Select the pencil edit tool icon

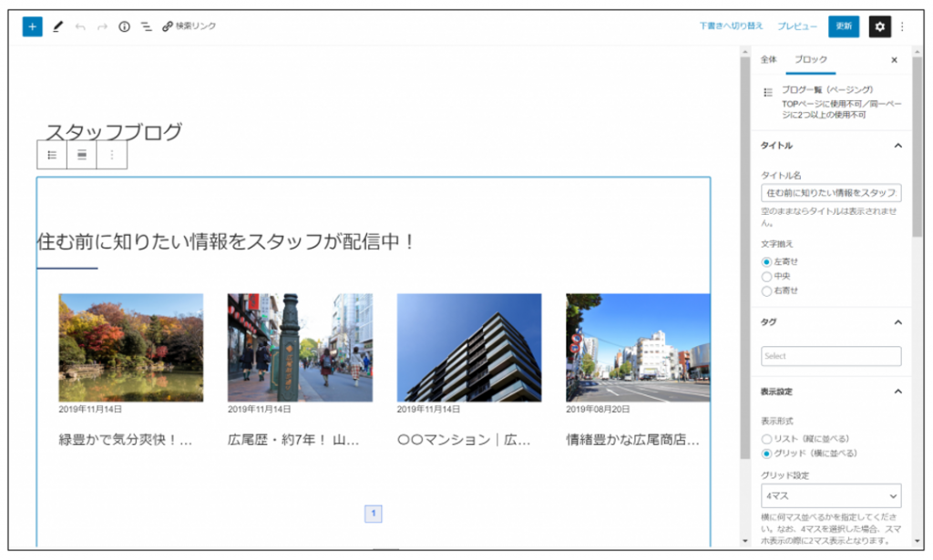point(57,27)
